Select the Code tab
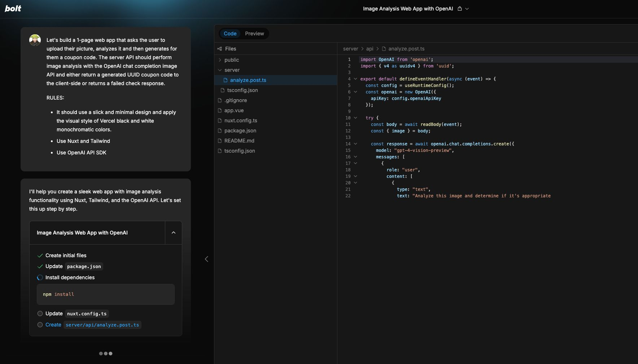 pyautogui.click(x=230, y=34)
